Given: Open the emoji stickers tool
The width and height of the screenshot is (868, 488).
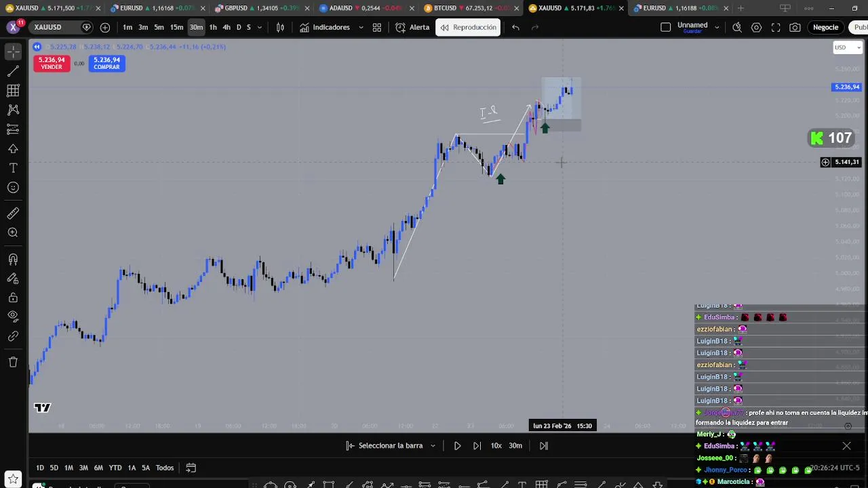Looking at the screenshot, I should [13, 188].
